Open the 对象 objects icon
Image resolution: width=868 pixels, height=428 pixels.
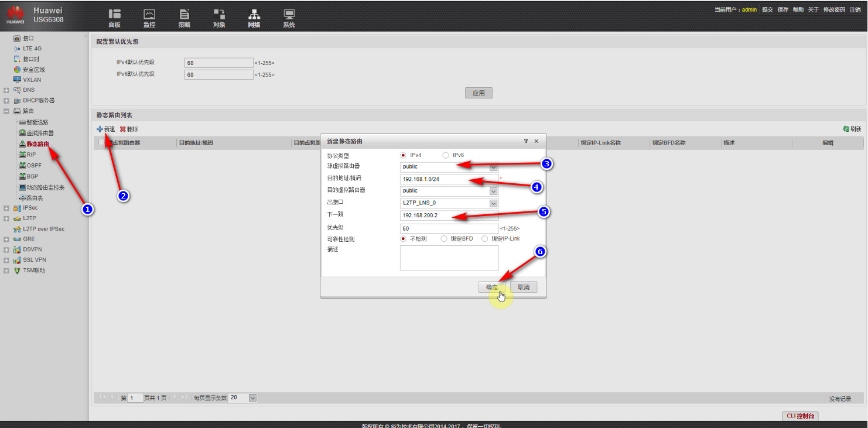219,15
